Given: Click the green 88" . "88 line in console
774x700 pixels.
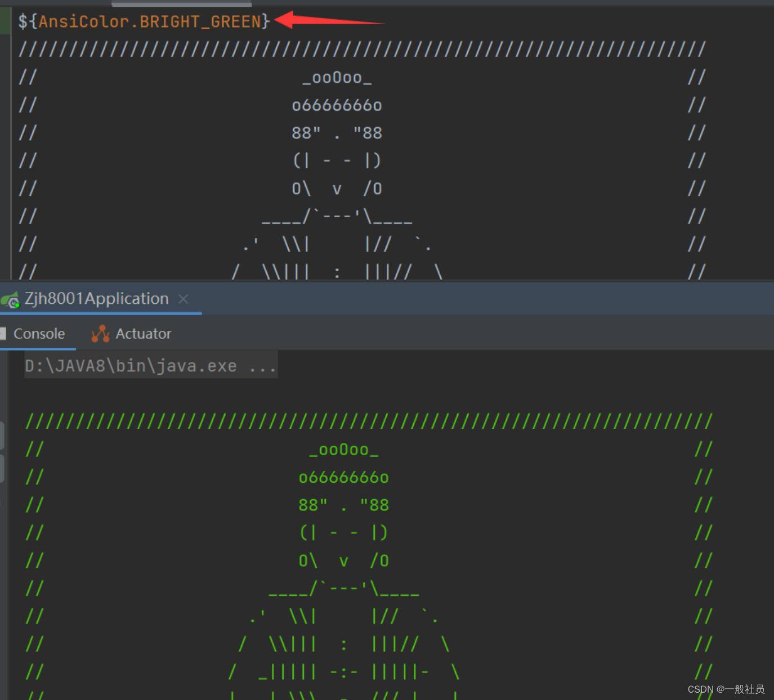Looking at the screenshot, I should click(x=343, y=505).
